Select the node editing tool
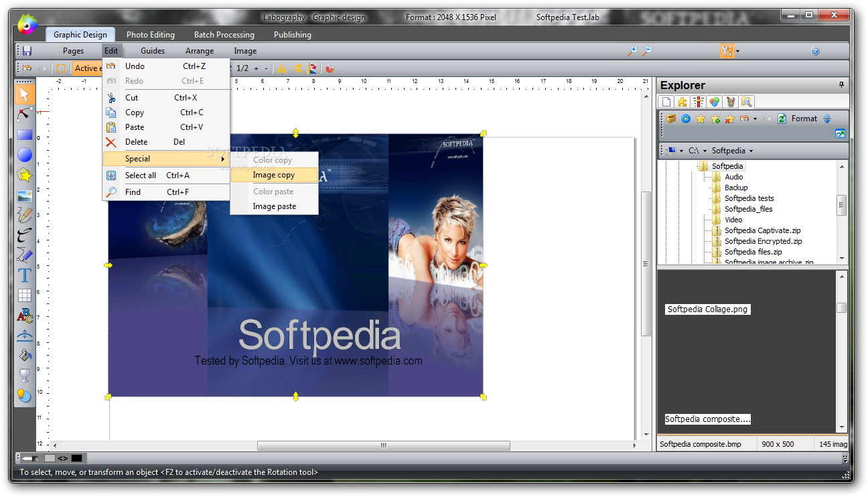The image size is (868, 497). pyautogui.click(x=25, y=115)
